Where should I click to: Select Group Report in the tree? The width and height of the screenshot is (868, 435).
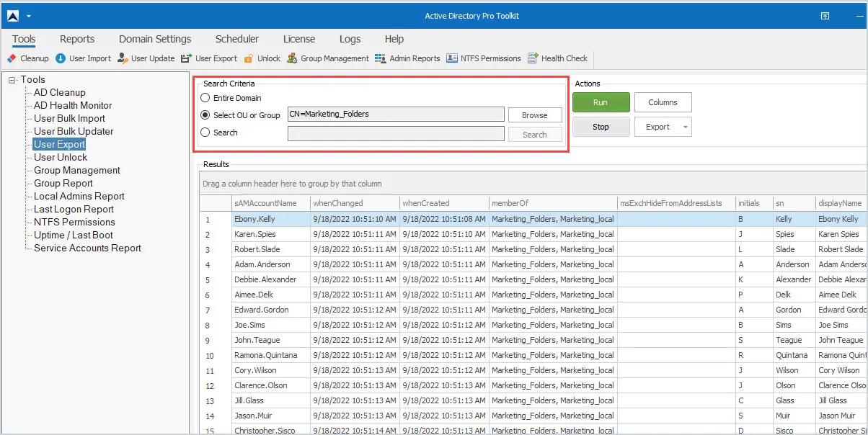point(63,184)
